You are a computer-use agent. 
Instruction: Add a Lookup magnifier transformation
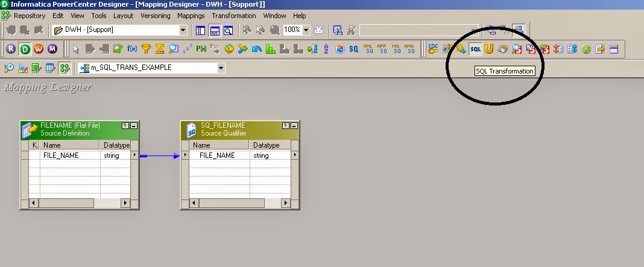[x=174, y=49]
